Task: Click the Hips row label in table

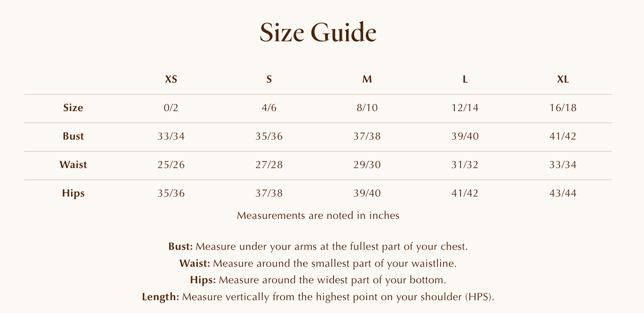Action: click(73, 193)
